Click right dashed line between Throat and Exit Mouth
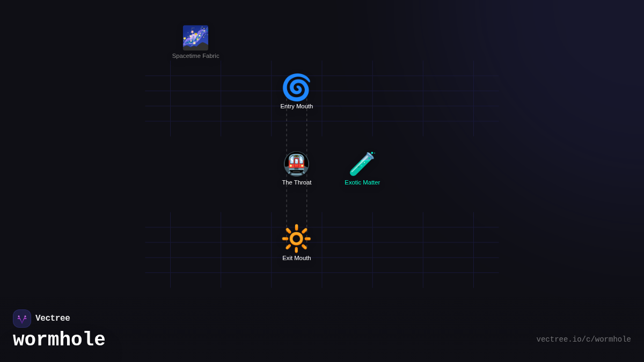The width and height of the screenshot is (644, 362). [307, 206]
